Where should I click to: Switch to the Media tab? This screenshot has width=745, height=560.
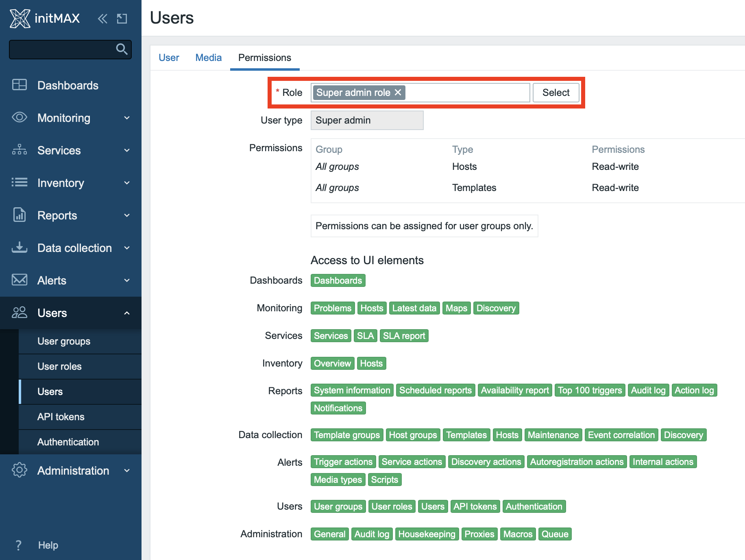(208, 58)
